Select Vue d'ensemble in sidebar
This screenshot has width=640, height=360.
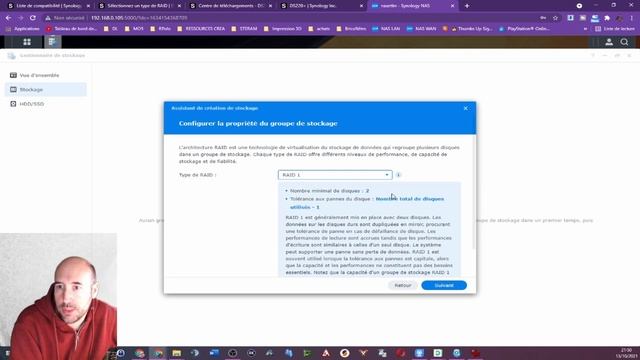[46, 75]
